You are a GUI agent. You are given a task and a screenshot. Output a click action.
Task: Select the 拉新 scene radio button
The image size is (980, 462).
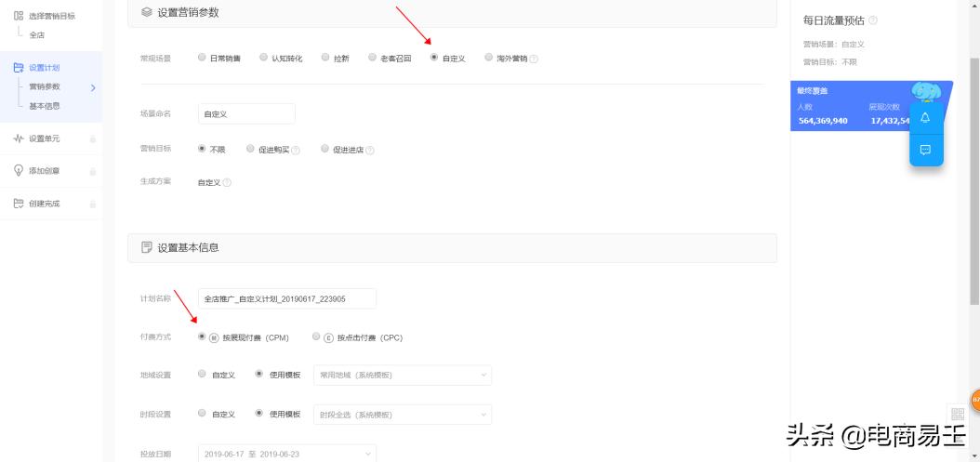325,57
